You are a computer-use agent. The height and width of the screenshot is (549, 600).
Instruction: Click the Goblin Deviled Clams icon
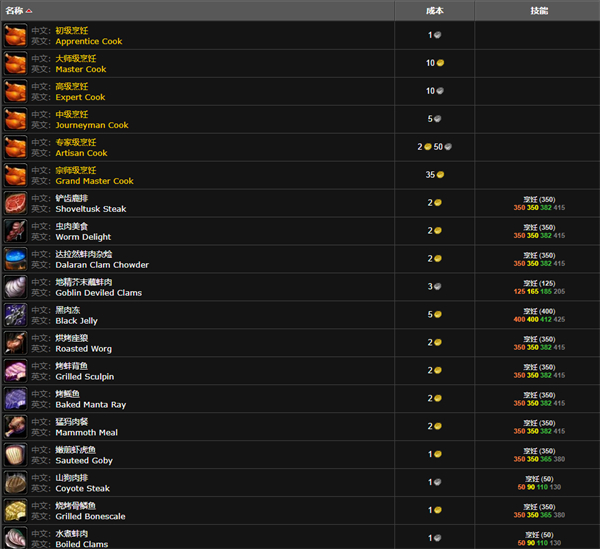tap(15, 287)
